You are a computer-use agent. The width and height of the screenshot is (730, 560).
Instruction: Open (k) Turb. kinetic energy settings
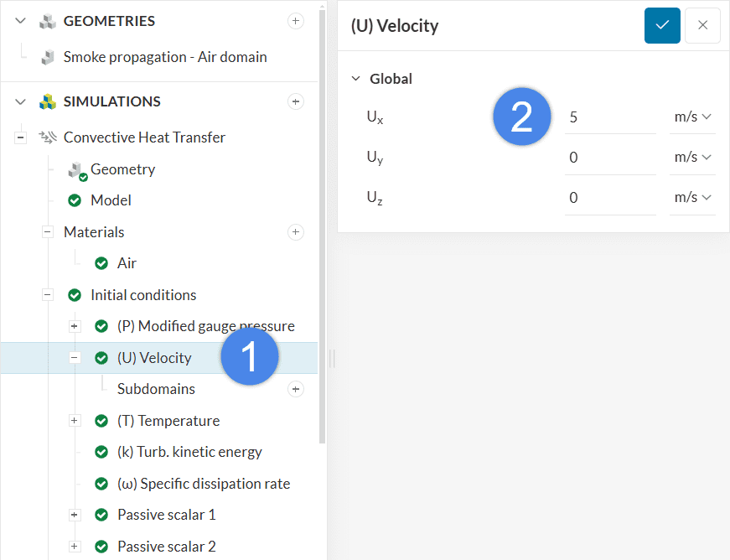pos(189,452)
